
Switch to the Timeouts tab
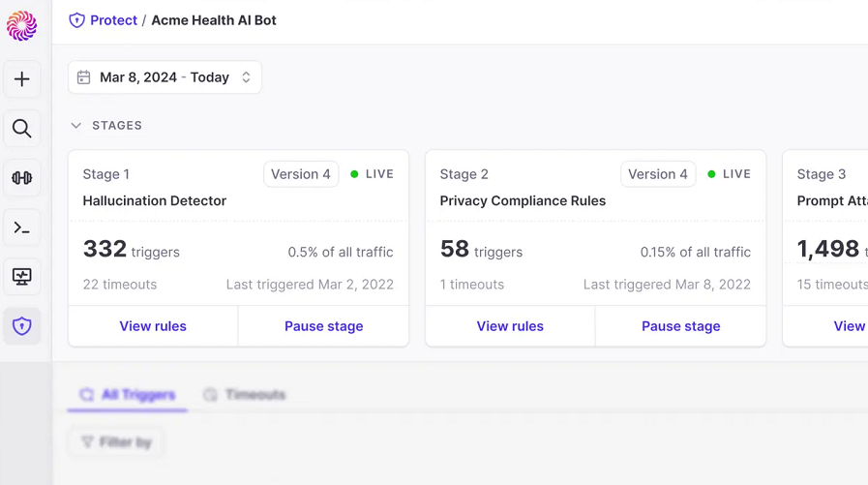tap(244, 395)
